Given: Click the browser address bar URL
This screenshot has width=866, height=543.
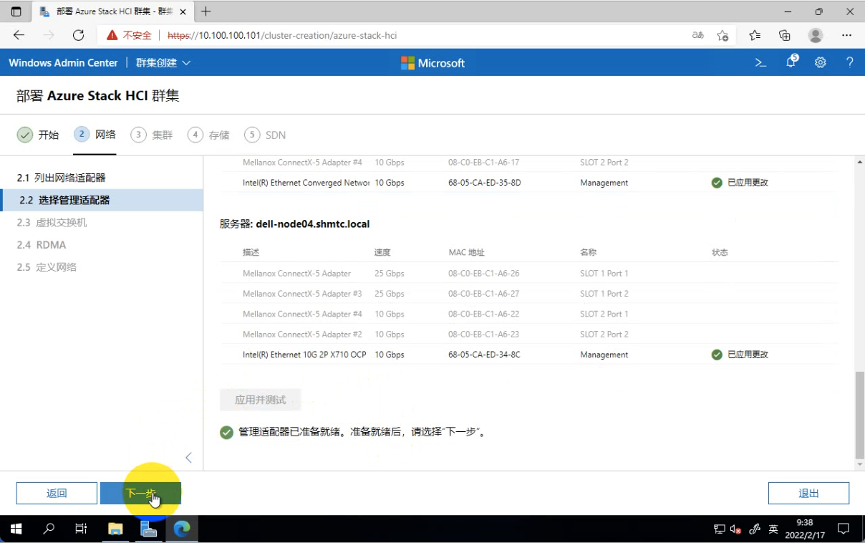Looking at the screenshot, I should tap(282, 35).
